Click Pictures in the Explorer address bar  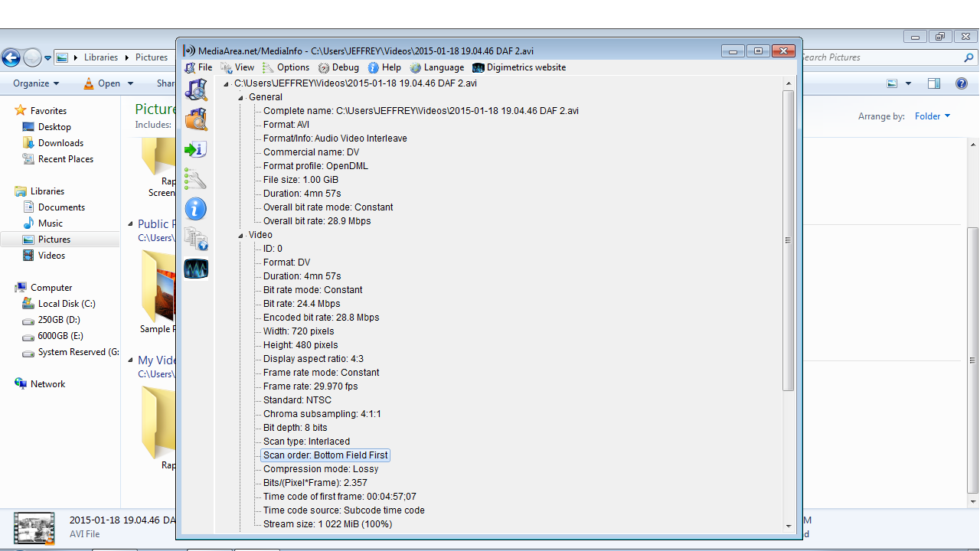pyautogui.click(x=152, y=57)
